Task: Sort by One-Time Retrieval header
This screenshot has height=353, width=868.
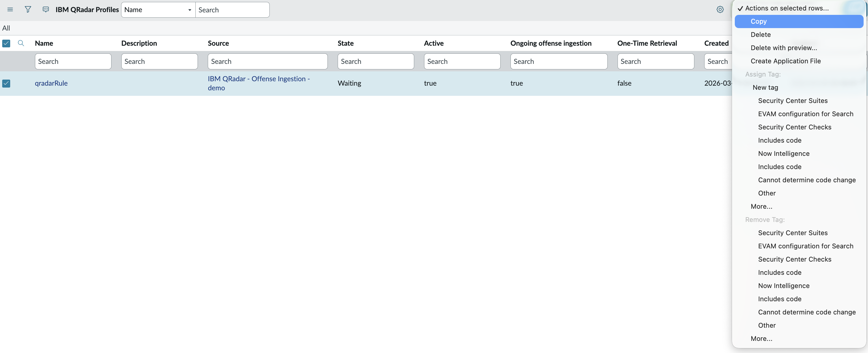Action: coord(647,43)
